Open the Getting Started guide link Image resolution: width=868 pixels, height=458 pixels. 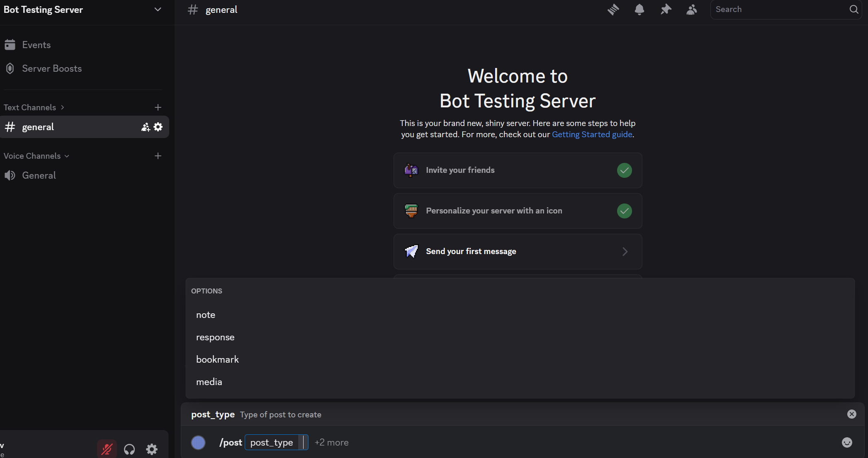point(592,134)
